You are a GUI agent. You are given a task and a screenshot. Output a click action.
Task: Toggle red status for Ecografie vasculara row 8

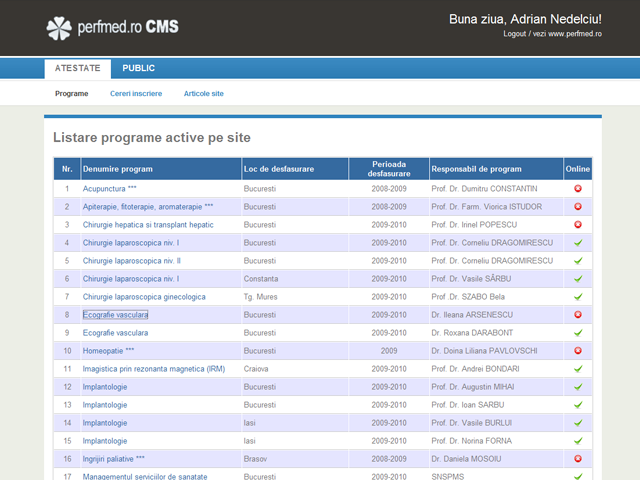[577, 315]
